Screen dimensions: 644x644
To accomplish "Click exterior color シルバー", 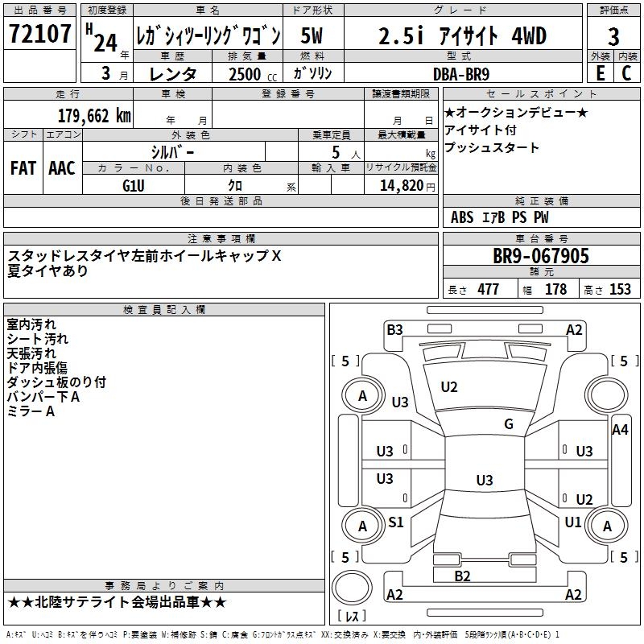I will [x=172, y=152].
